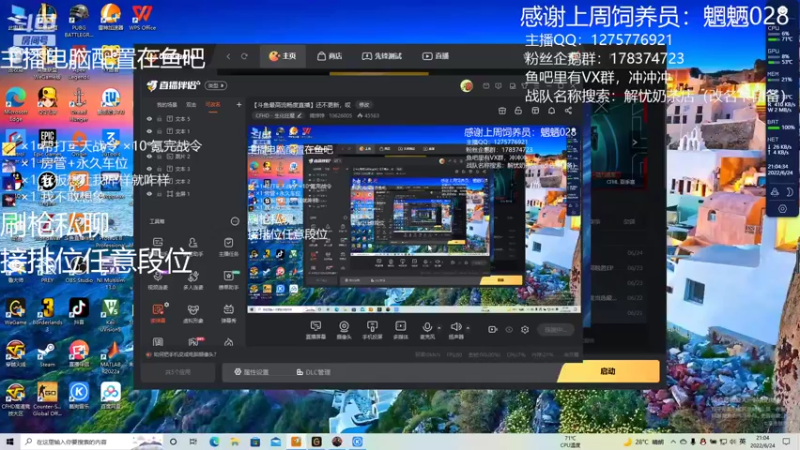Open the pill dropdown beside 直播伴侣 logo
This screenshot has height=450, width=800.
pos(216,86)
